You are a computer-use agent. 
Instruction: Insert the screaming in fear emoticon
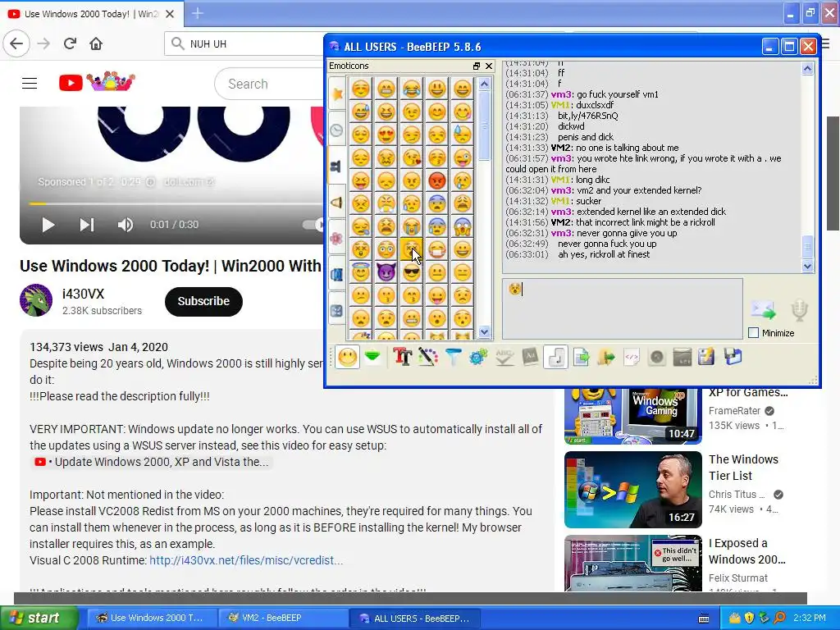point(463,226)
